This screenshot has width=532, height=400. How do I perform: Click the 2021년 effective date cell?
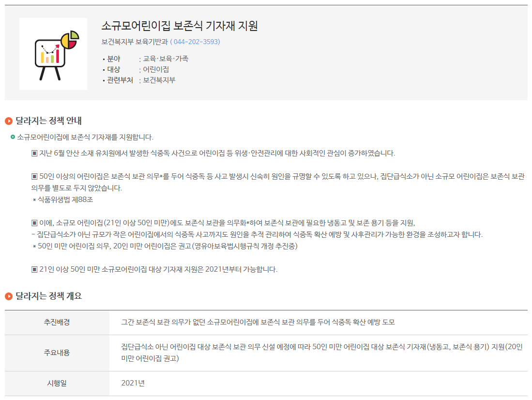point(133,384)
